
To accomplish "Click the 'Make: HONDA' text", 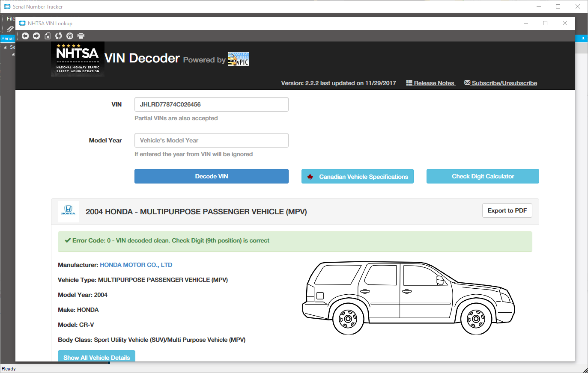I will [78, 310].
